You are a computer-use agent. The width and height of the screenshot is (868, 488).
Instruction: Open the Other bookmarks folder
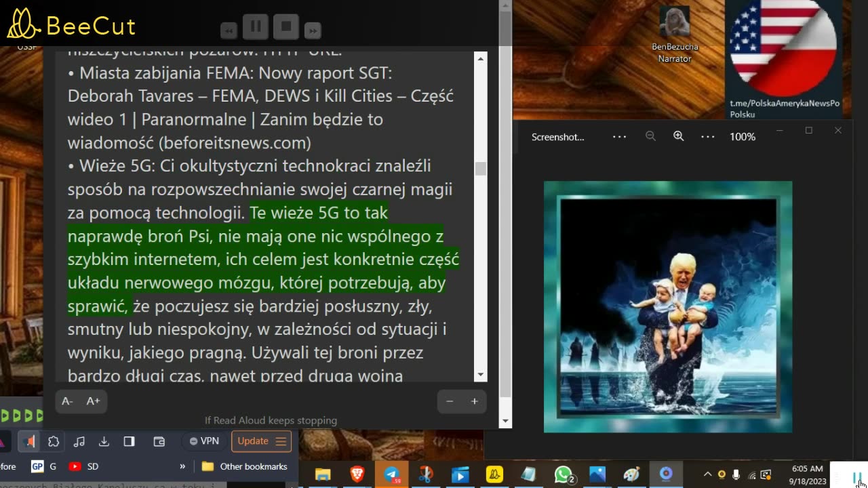[245, 466]
